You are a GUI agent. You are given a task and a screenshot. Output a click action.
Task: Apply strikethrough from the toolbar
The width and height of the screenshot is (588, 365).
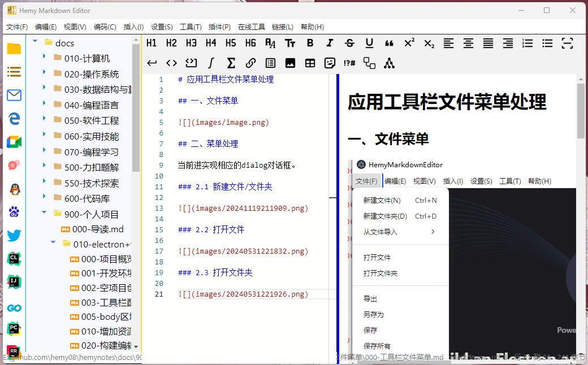(x=349, y=43)
